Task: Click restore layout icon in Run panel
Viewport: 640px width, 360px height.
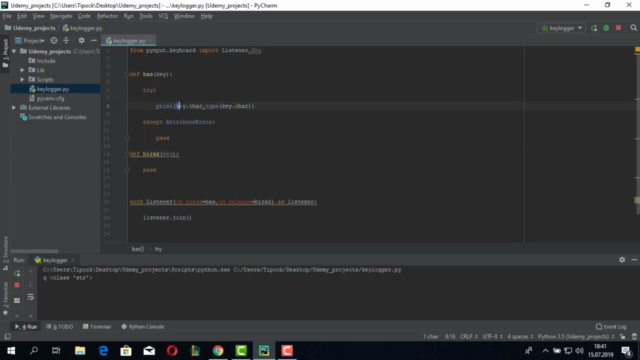Action: click(x=17, y=300)
